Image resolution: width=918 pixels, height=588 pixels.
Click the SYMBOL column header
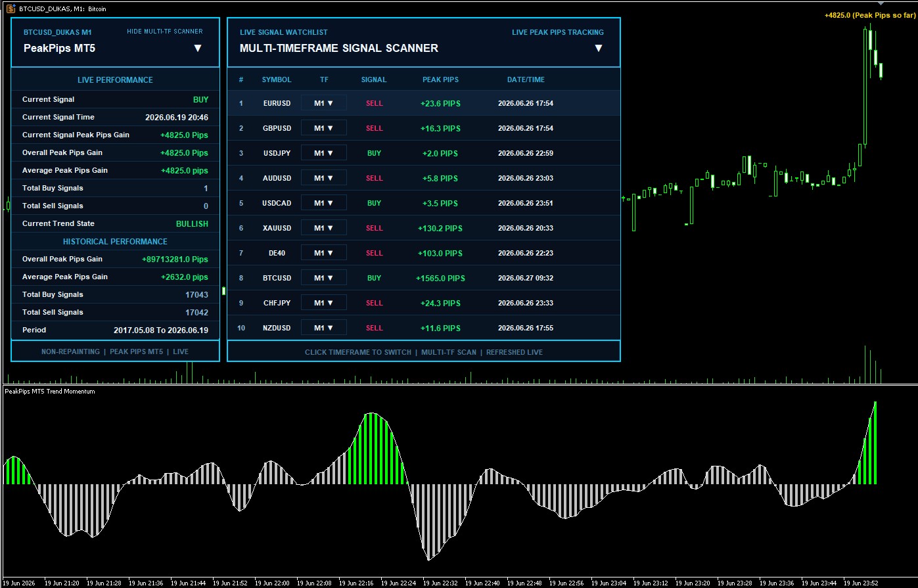pos(277,79)
